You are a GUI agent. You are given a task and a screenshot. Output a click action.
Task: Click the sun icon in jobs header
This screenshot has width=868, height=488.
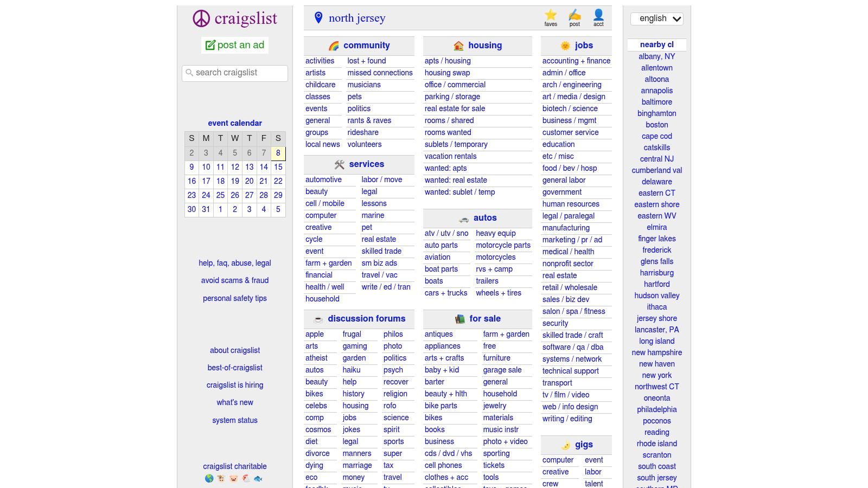pos(565,46)
